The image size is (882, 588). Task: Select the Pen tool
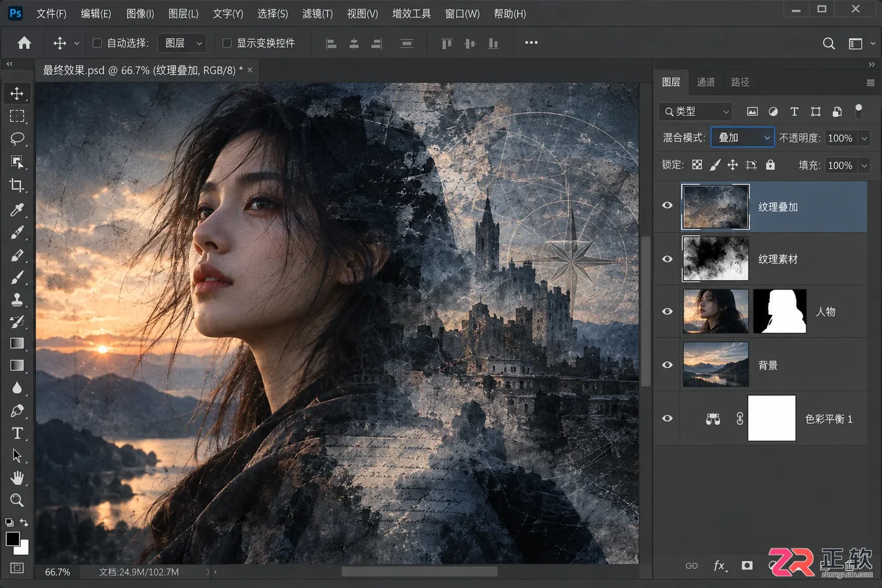click(17, 411)
